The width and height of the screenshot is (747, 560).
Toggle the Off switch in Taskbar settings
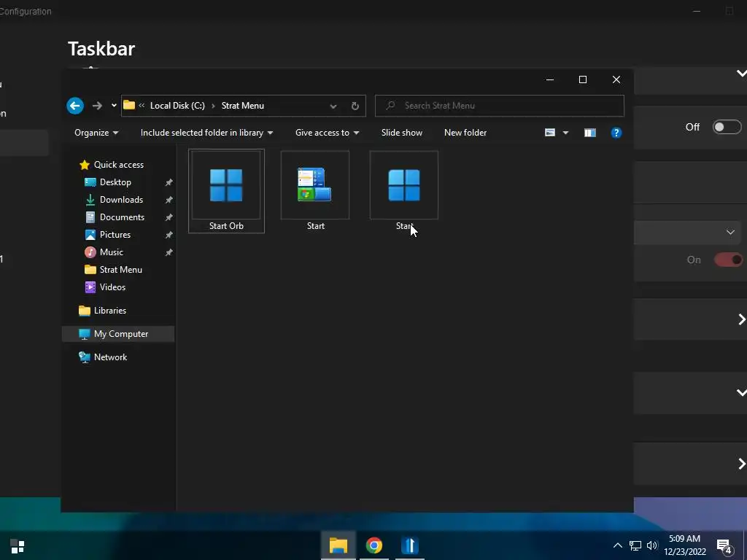click(x=727, y=127)
